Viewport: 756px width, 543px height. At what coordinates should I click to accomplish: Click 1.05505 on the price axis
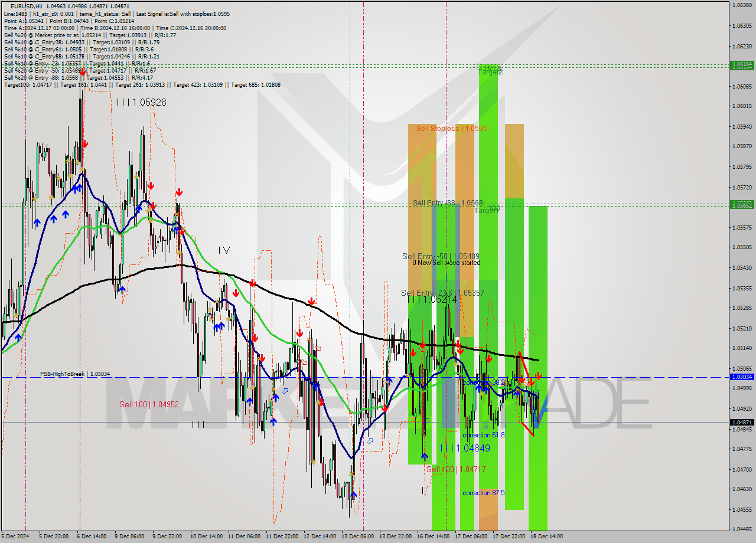click(742, 247)
